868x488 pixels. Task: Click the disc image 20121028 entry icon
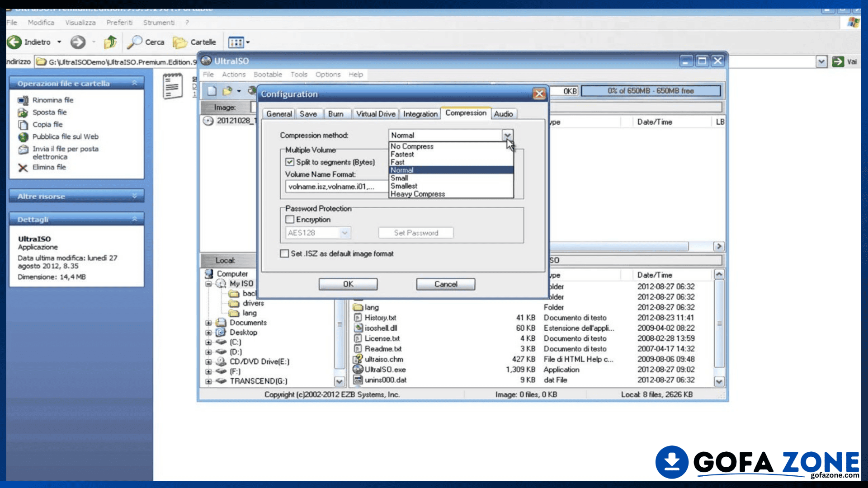[208, 121]
